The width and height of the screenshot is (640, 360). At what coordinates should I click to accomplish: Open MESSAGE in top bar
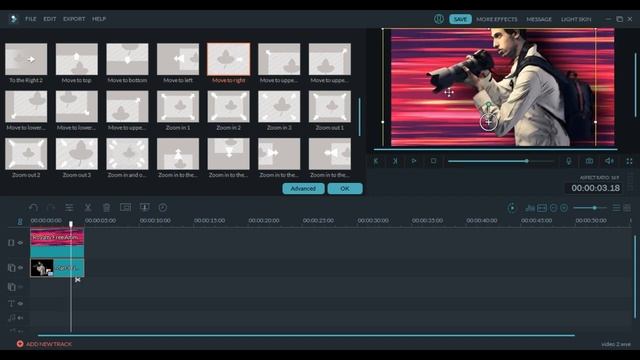[x=539, y=19]
